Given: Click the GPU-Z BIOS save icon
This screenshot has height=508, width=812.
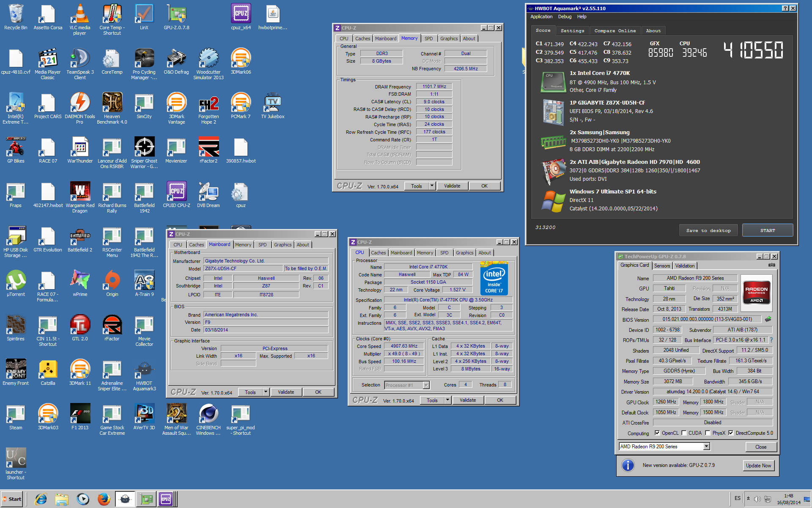Looking at the screenshot, I should pos(768,319).
